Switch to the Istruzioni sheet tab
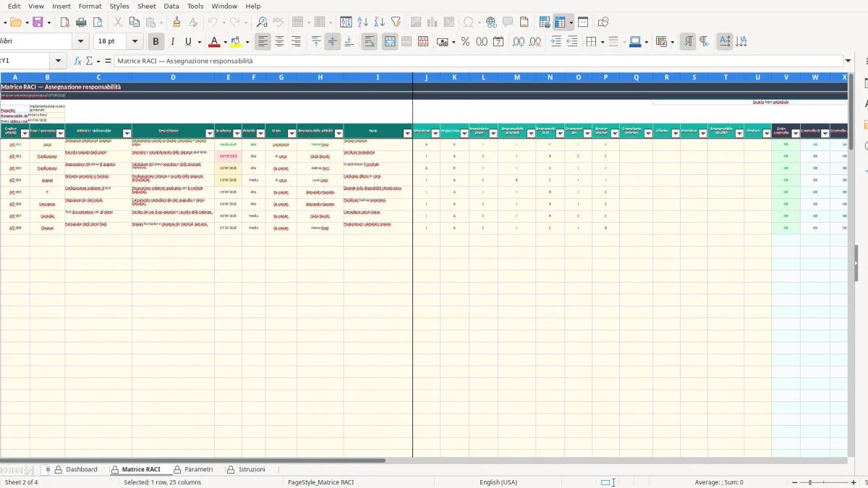This screenshot has height=488, width=868. click(x=252, y=470)
